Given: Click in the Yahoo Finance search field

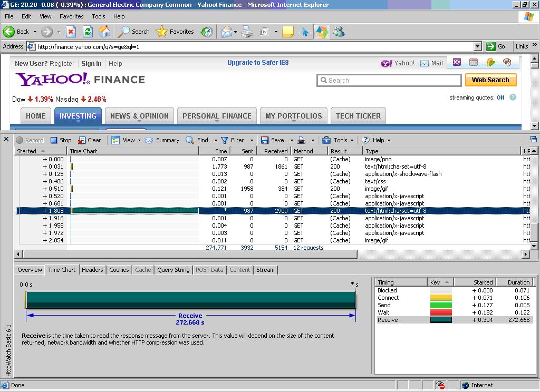Looking at the screenshot, I should point(389,80).
